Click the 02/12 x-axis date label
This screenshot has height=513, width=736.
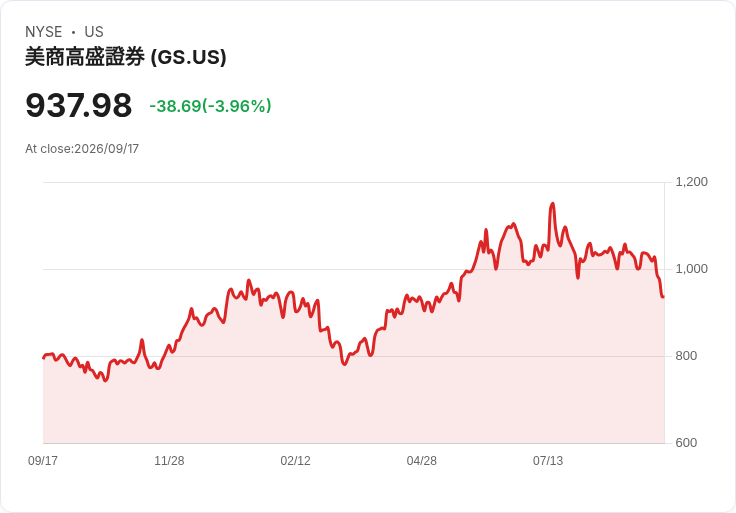(295, 460)
